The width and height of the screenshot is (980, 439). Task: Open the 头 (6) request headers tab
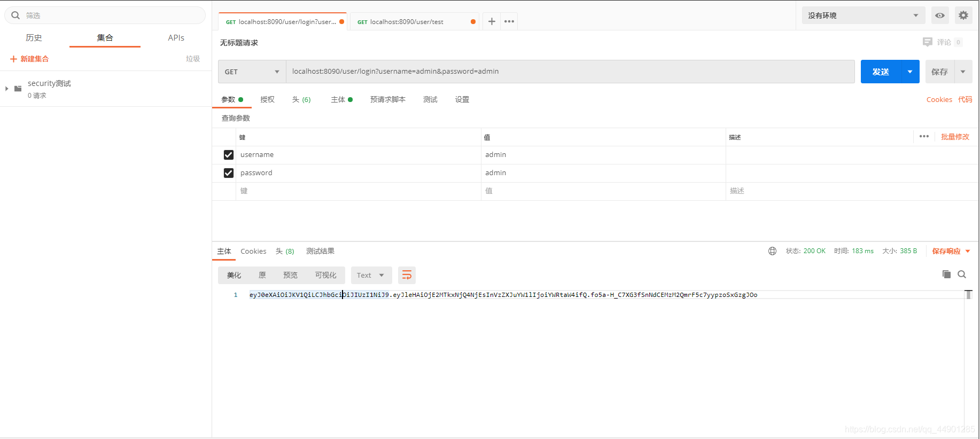(301, 99)
